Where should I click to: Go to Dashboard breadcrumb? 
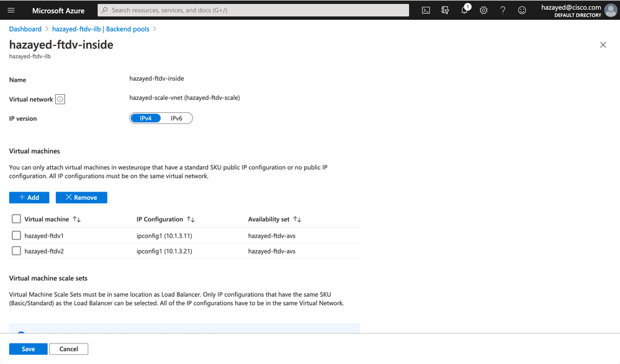[x=25, y=29]
